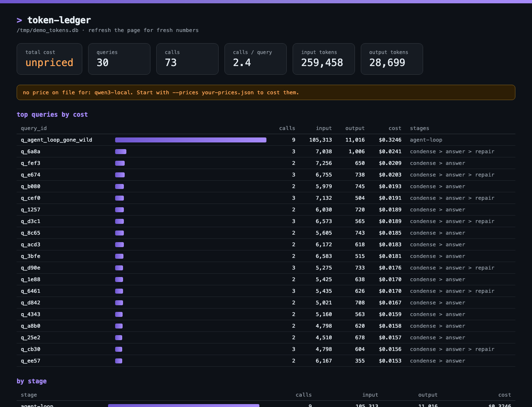Click the qwen3-local no price warning banner
Screen dimensions: 532x407
coord(266,93)
